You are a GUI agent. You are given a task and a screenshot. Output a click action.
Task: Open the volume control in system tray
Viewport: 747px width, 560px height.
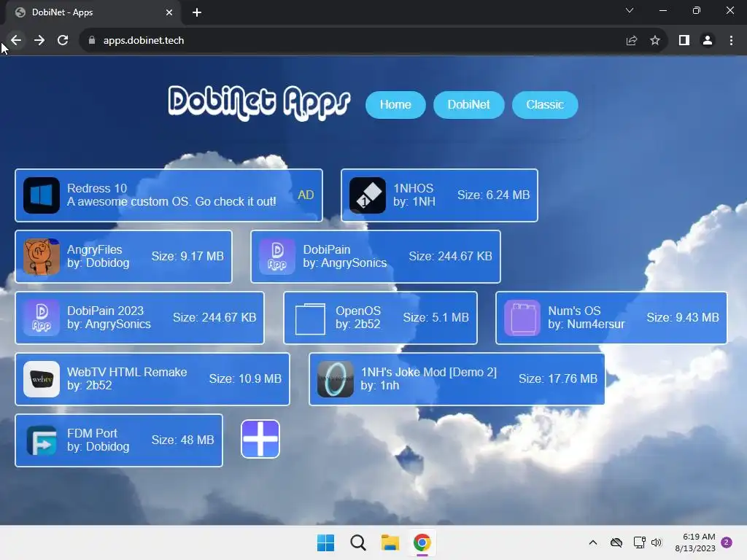[657, 542]
